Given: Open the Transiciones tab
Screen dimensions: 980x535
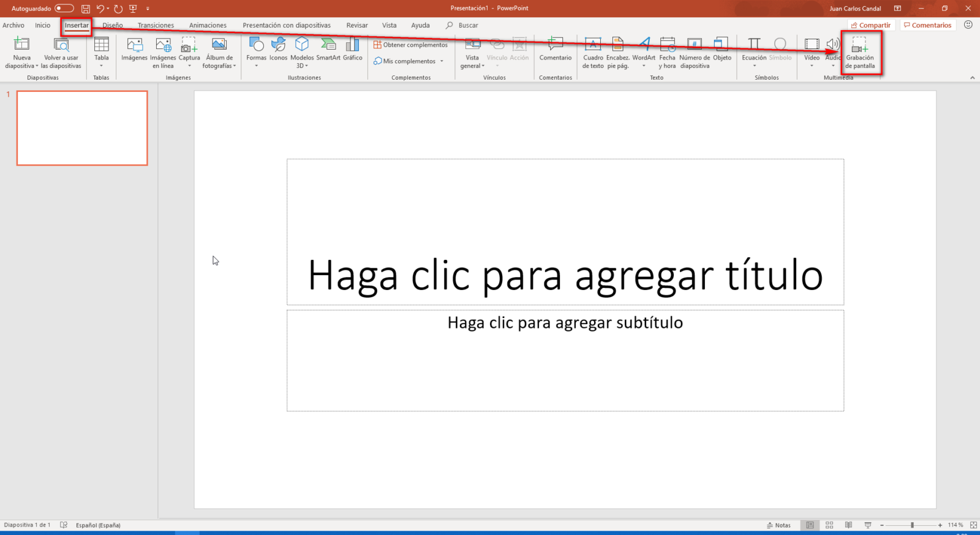Looking at the screenshot, I should click(x=156, y=25).
